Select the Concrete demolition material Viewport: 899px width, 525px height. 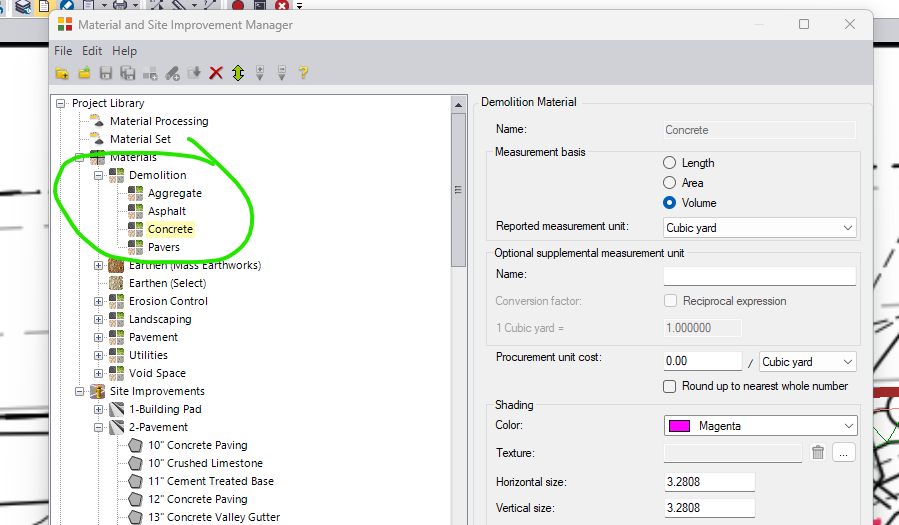click(170, 229)
